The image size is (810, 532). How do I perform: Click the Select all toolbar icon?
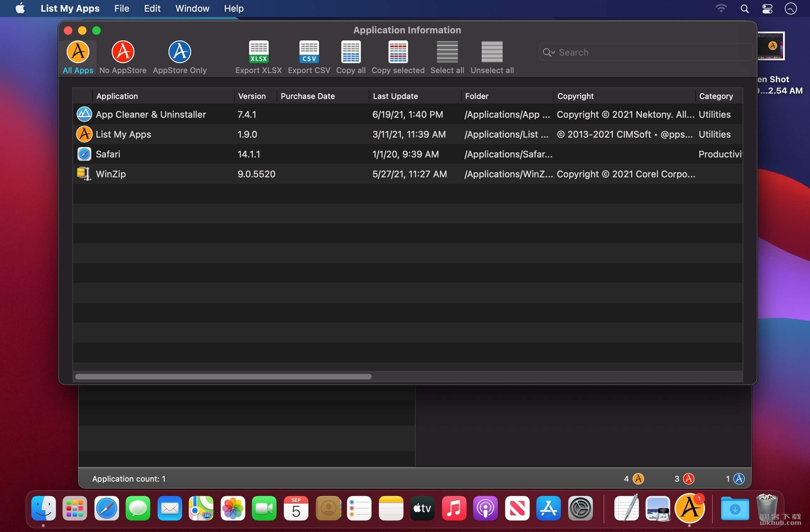pyautogui.click(x=447, y=52)
